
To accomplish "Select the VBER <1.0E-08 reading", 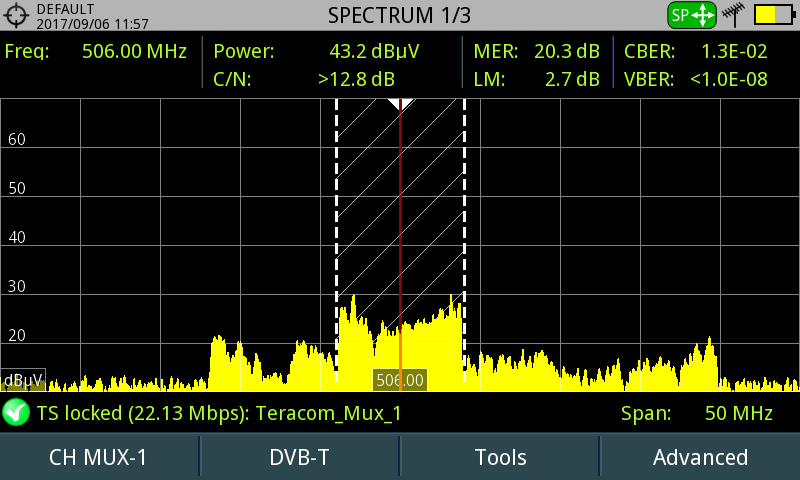I will [695, 80].
